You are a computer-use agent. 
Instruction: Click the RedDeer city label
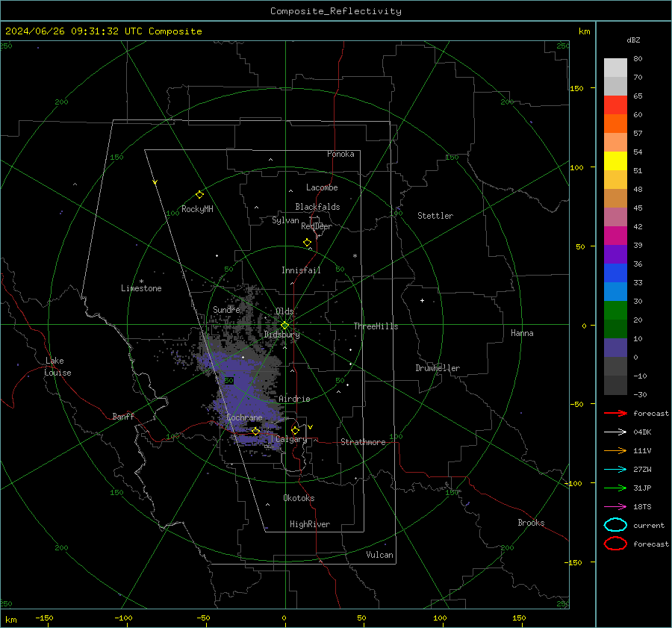tap(317, 226)
